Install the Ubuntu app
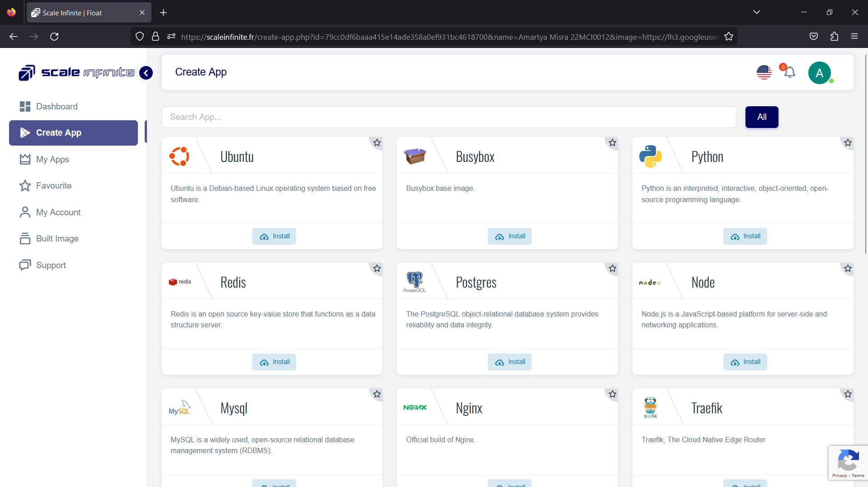The height and width of the screenshot is (487, 868). pos(274,236)
